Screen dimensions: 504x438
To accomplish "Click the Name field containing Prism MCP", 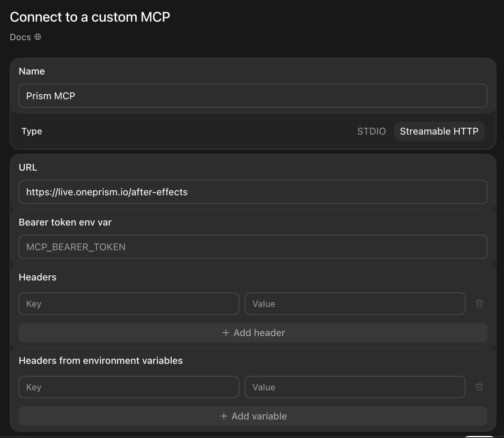I will pos(253,96).
